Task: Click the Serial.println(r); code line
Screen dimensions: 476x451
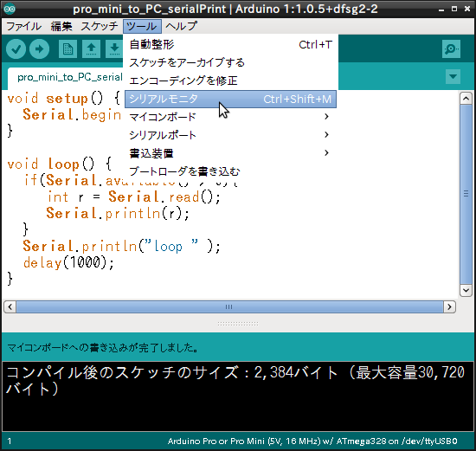Action: [118, 213]
